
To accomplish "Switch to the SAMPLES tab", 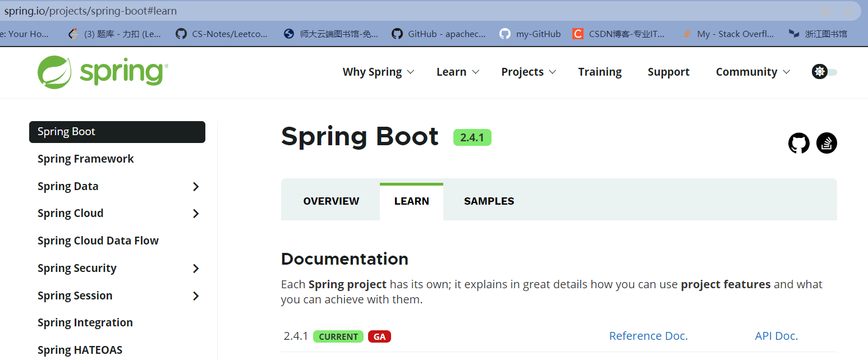I will 489,201.
